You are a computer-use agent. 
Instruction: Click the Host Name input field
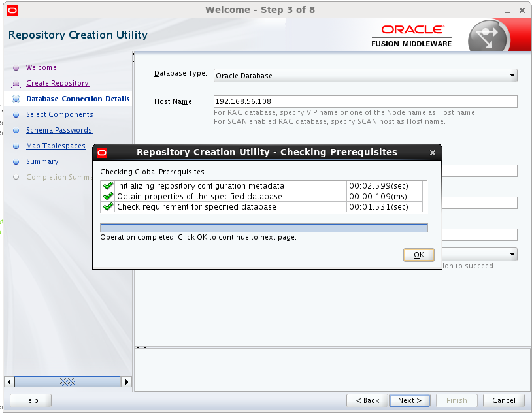(365, 101)
